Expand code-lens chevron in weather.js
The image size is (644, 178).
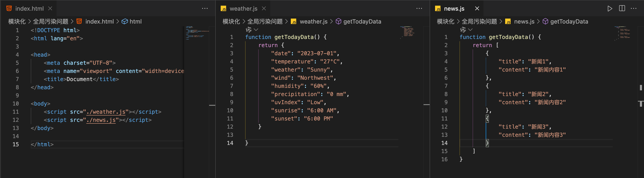point(256,30)
